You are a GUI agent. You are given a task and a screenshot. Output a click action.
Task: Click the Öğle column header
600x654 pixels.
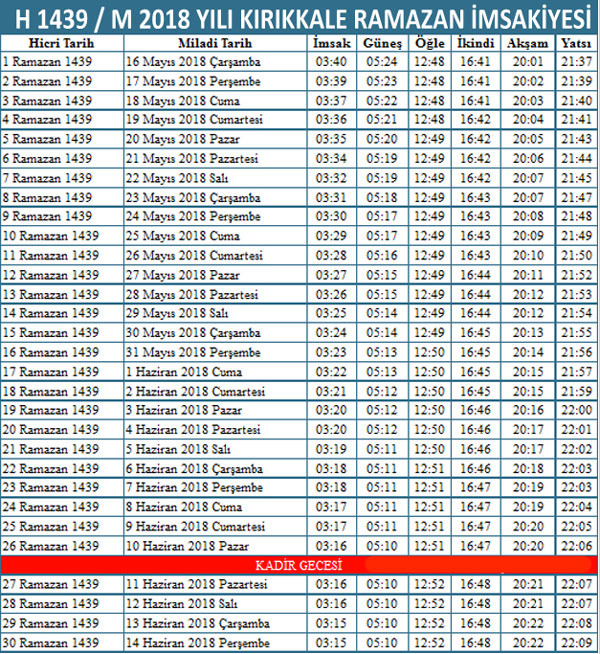point(429,45)
